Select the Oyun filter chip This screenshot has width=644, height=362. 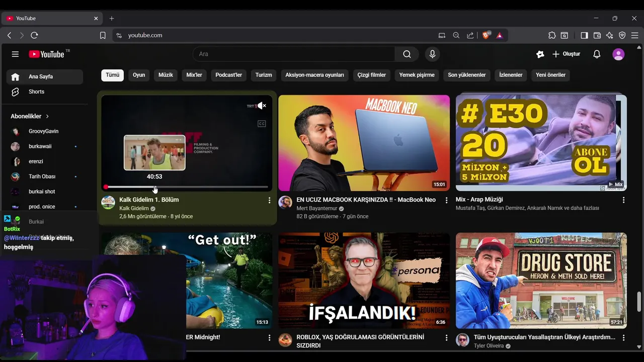click(139, 75)
